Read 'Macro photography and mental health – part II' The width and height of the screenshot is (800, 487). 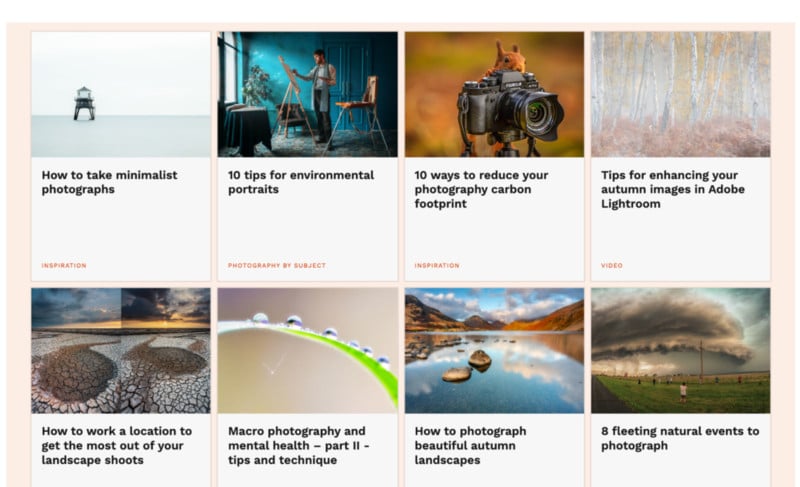tap(298, 446)
